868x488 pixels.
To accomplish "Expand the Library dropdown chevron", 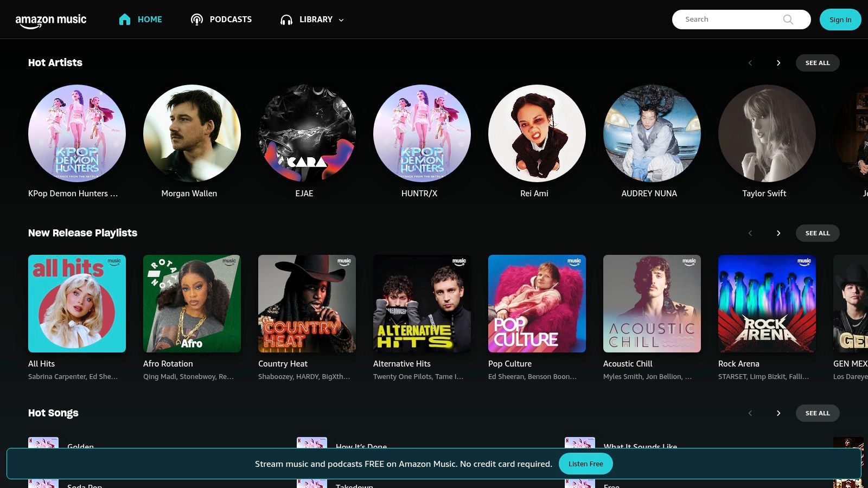I will pyautogui.click(x=341, y=20).
